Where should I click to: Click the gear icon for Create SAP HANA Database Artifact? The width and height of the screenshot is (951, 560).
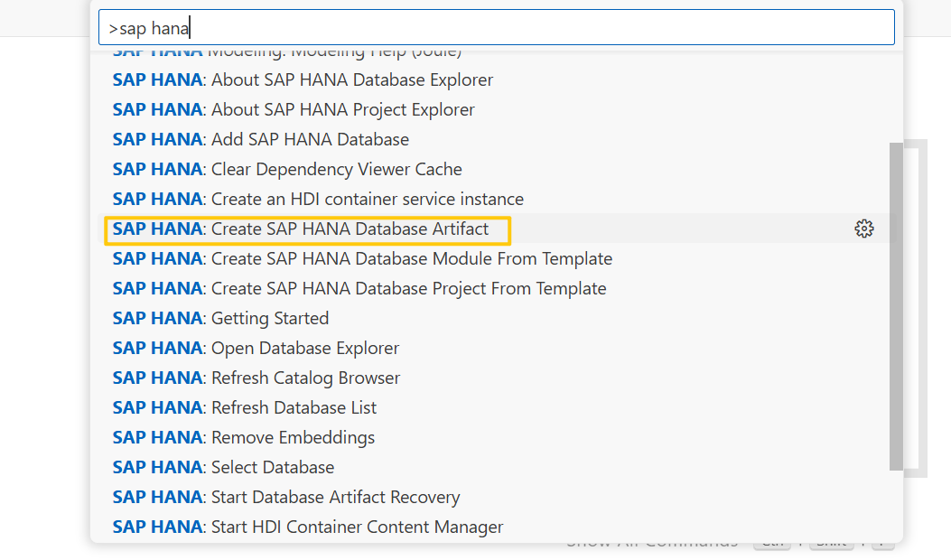[x=863, y=229]
